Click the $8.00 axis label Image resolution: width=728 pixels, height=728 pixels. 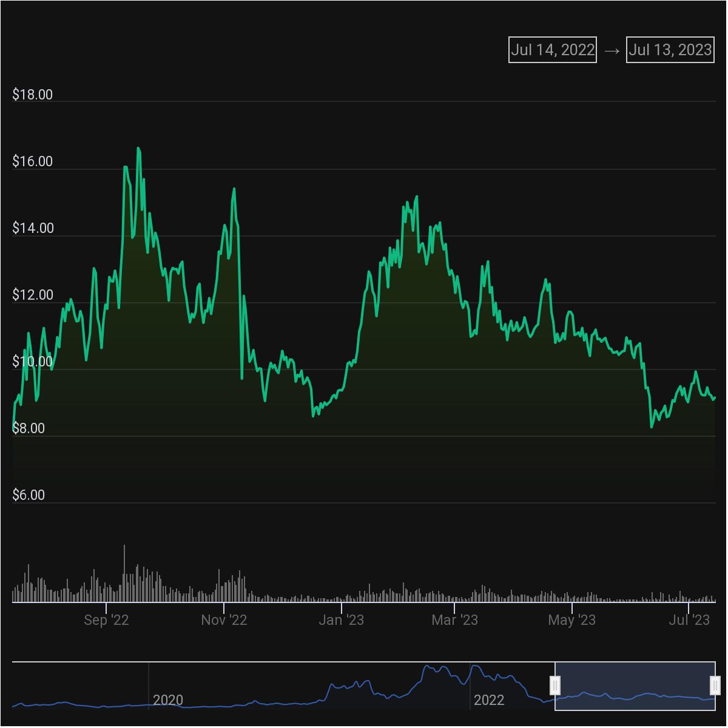click(29, 428)
